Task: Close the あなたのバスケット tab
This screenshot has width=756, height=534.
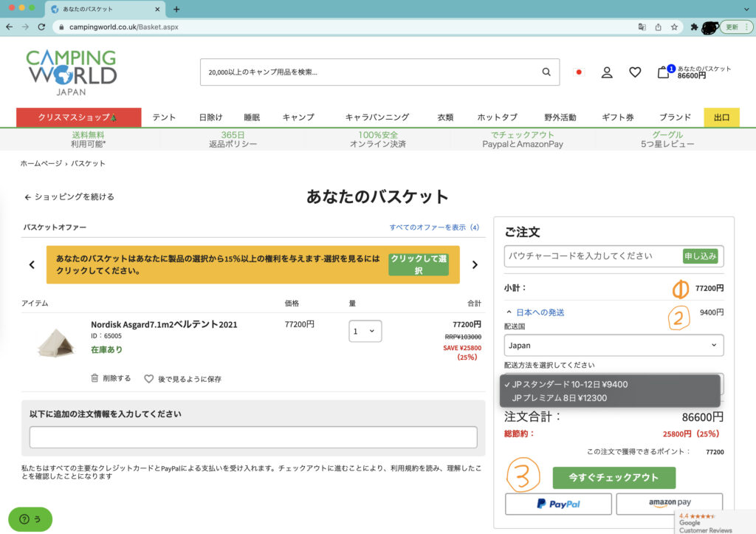Action: click(x=157, y=9)
